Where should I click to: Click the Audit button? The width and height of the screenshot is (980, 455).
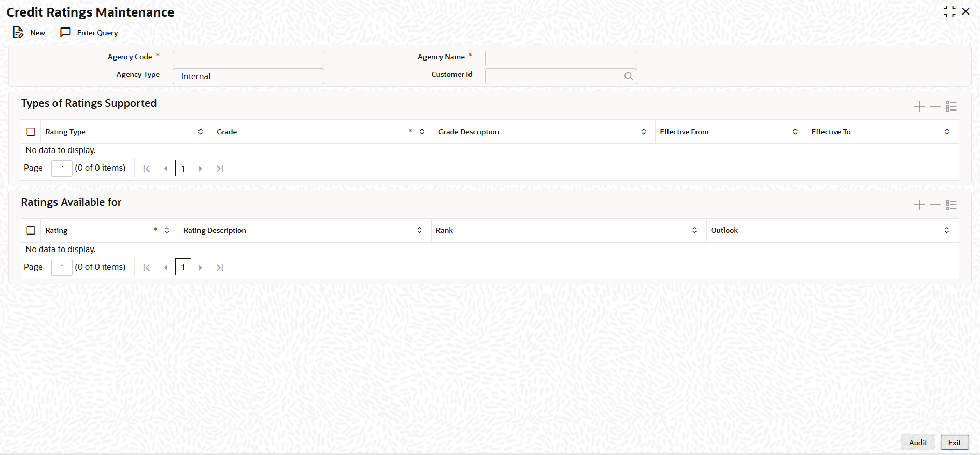pos(918,443)
